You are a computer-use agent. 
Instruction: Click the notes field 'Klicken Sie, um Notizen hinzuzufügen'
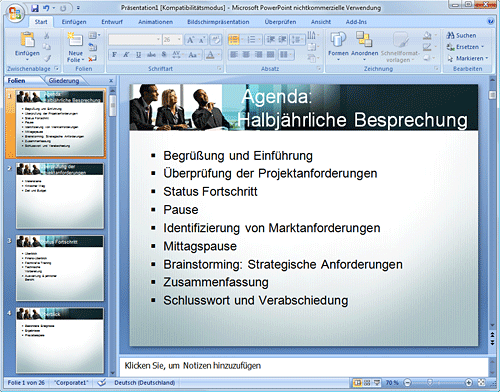[x=193, y=366]
